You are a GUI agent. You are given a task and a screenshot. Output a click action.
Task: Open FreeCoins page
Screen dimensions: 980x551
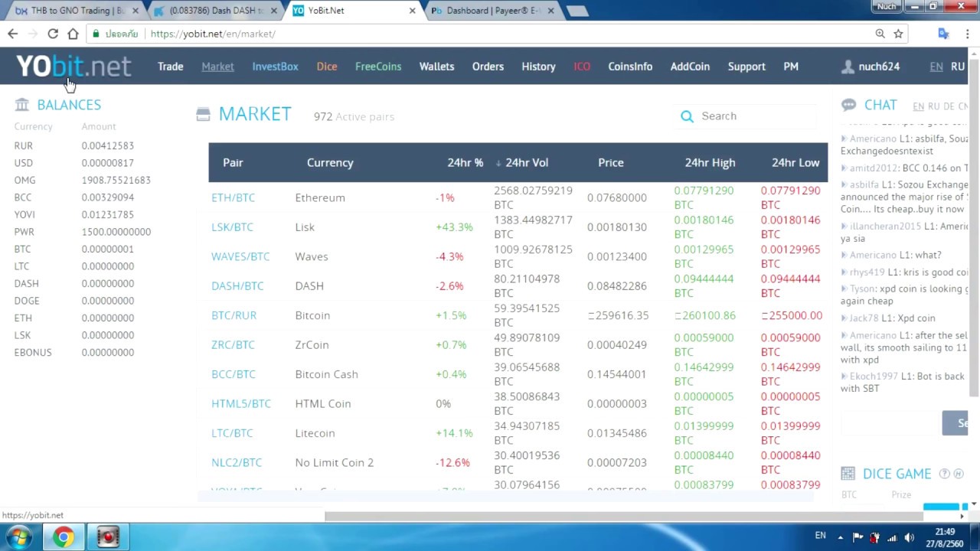click(x=378, y=67)
